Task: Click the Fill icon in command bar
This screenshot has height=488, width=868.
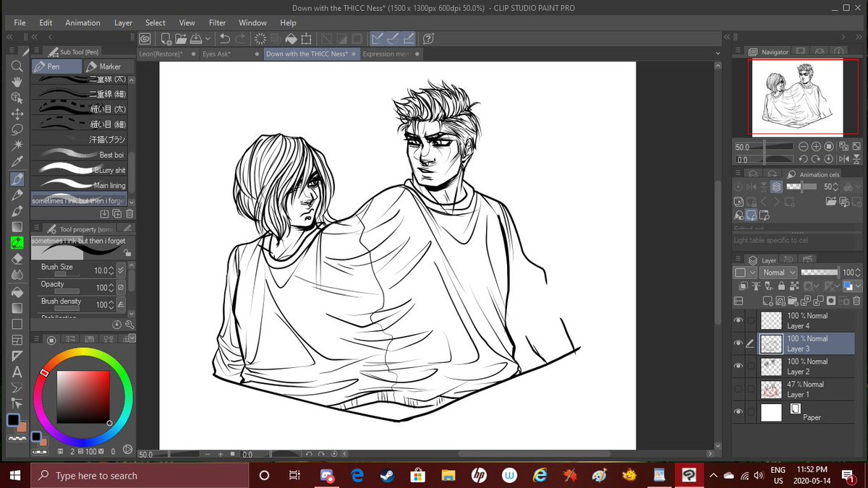Action: (x=291, y=38)
